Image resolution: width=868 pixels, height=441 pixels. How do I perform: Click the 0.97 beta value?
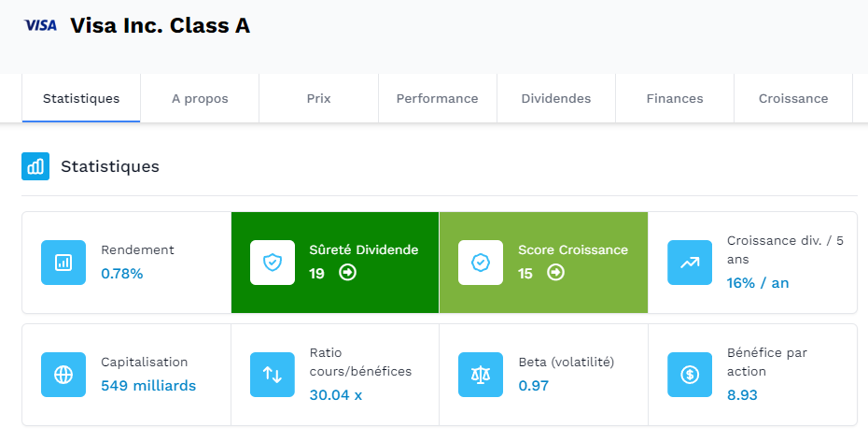tap(534, 386)
